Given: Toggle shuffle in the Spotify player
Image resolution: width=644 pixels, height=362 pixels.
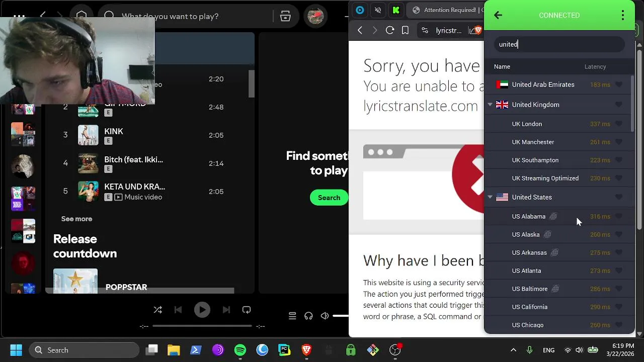Looking at the screenshot, I should (x=158, y=310).
